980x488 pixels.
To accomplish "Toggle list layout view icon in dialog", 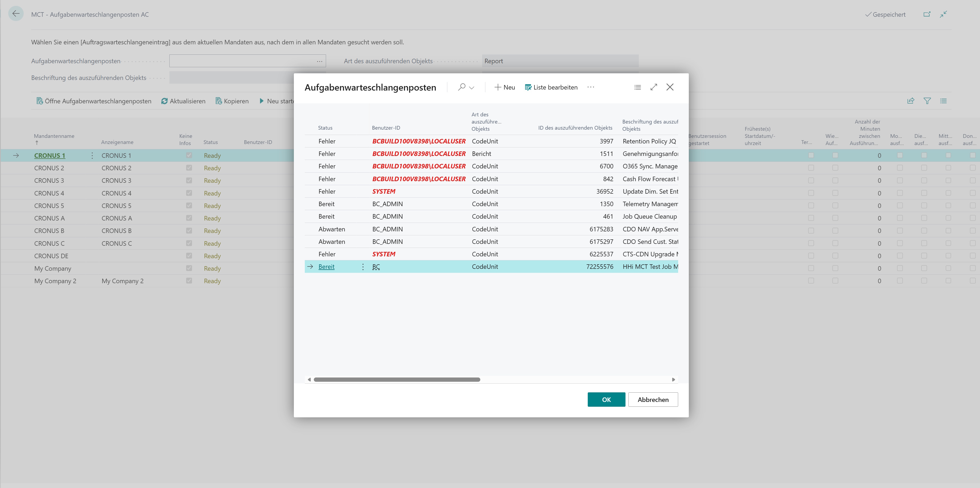I will pyautogui.click(x=638, y=87).
